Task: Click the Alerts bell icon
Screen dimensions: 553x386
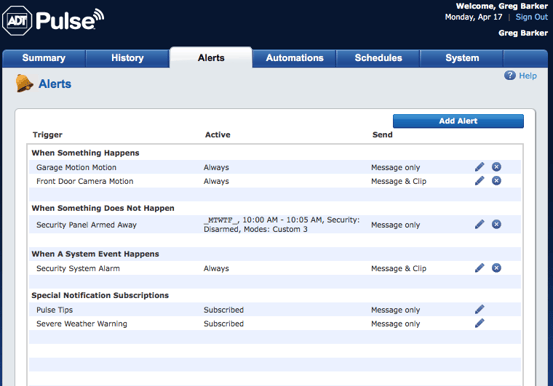Action: click(x=24, y=83)
